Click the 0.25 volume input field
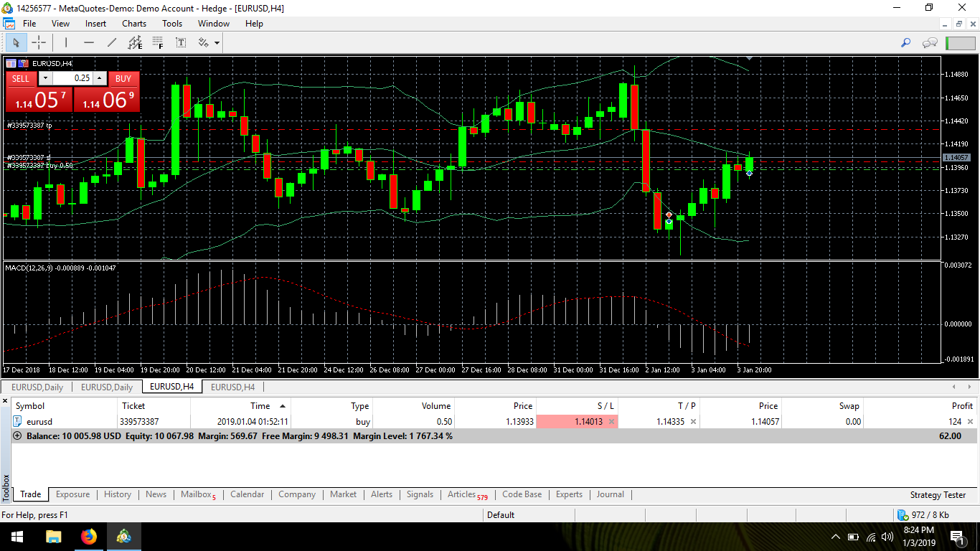 click(x=72, y=78)
